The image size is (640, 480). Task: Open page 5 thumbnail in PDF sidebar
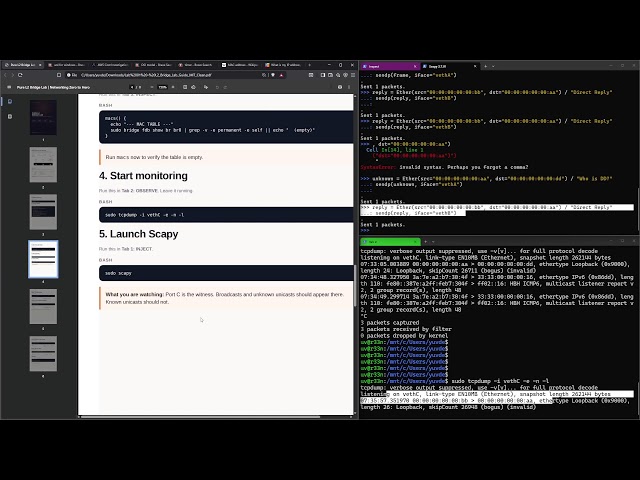coord(43,307)
